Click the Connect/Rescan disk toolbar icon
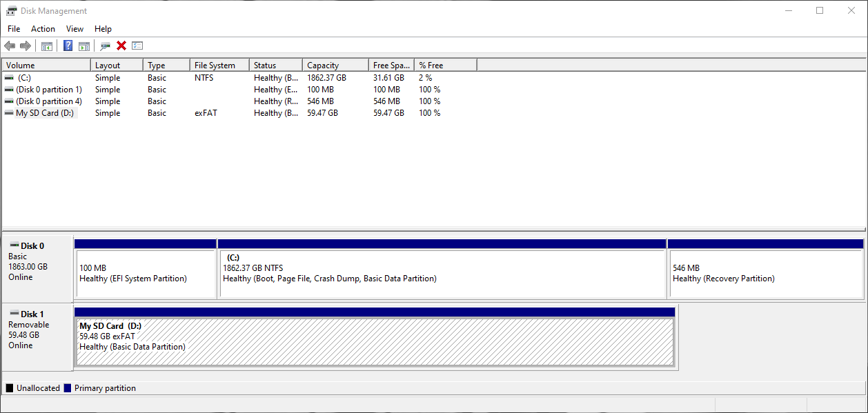This screenshot has height=413, width=868. tap(105, 46)
